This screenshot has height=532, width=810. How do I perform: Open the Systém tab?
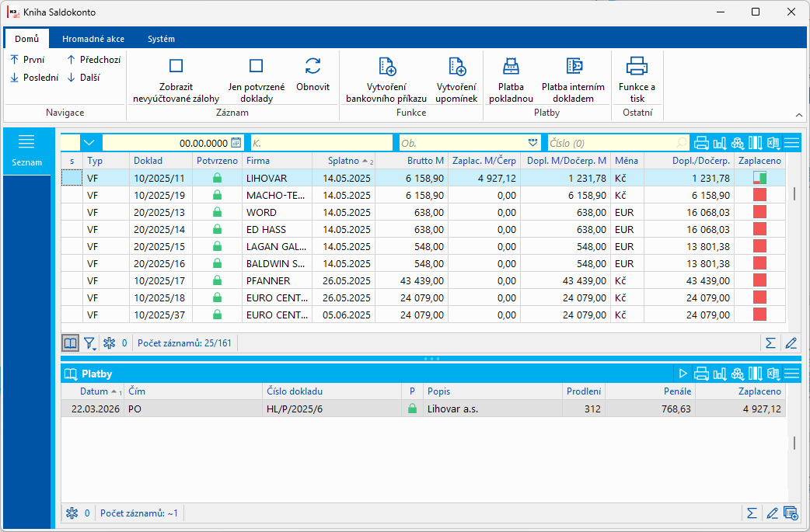point(161,39)
